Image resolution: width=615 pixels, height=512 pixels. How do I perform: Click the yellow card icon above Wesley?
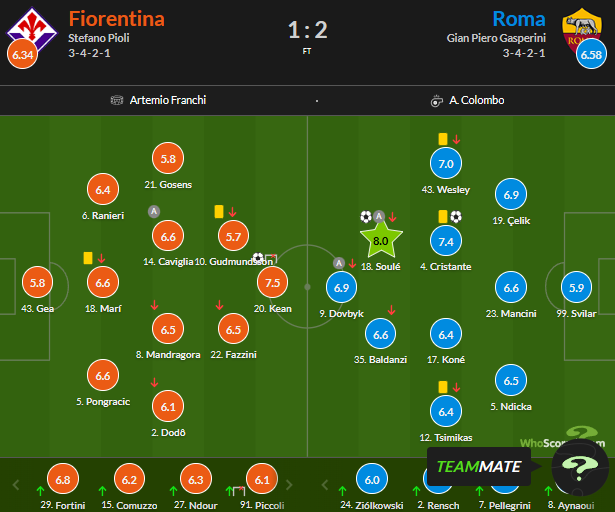pyautogui.click(x=442, y=139)
